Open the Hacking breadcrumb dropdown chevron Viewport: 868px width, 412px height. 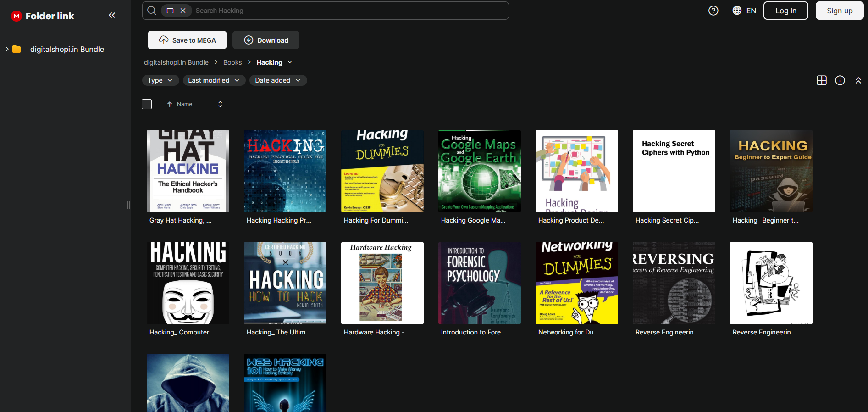pyautogui.click(x=290, y=62)
